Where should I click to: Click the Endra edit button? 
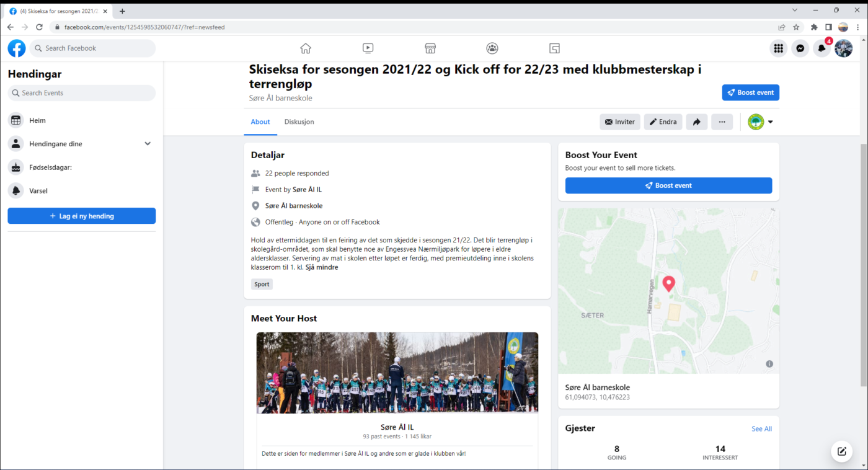(x=663, y=122)
